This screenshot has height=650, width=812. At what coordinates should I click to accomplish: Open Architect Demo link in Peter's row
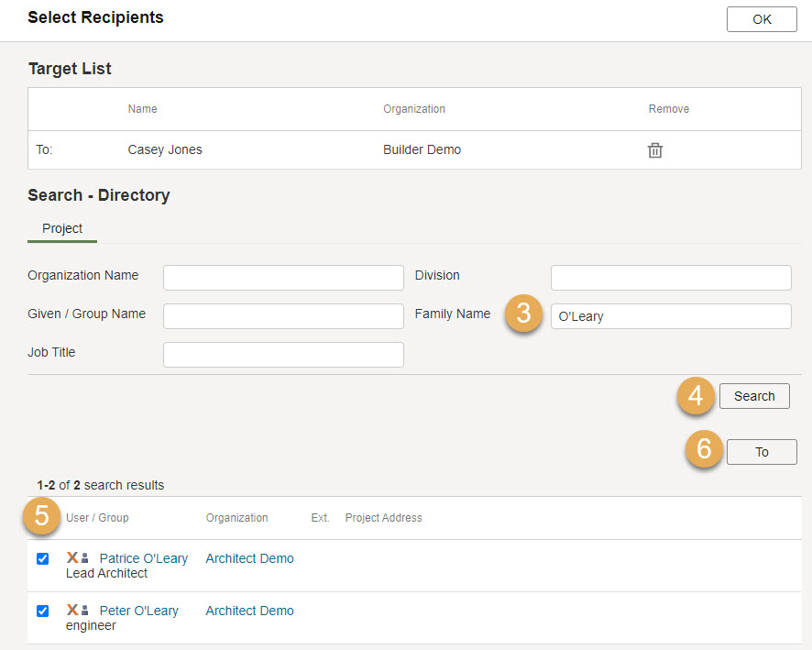(249, 611)
